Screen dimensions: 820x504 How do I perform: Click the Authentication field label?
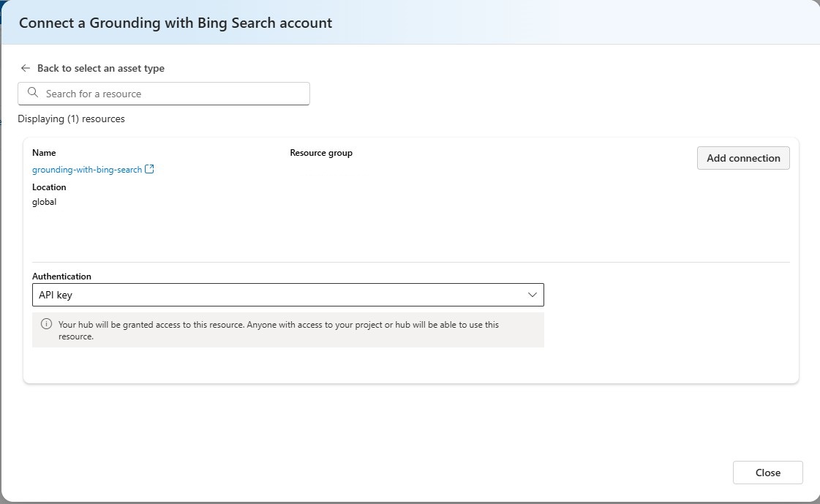point(61,277)
